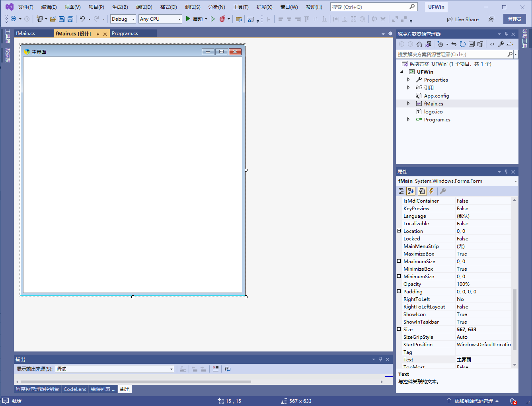Image resolution: width=532 pixels, height=406 pixels.
Task: Click Visual Studio search box
Action: (x=373, y=7)
